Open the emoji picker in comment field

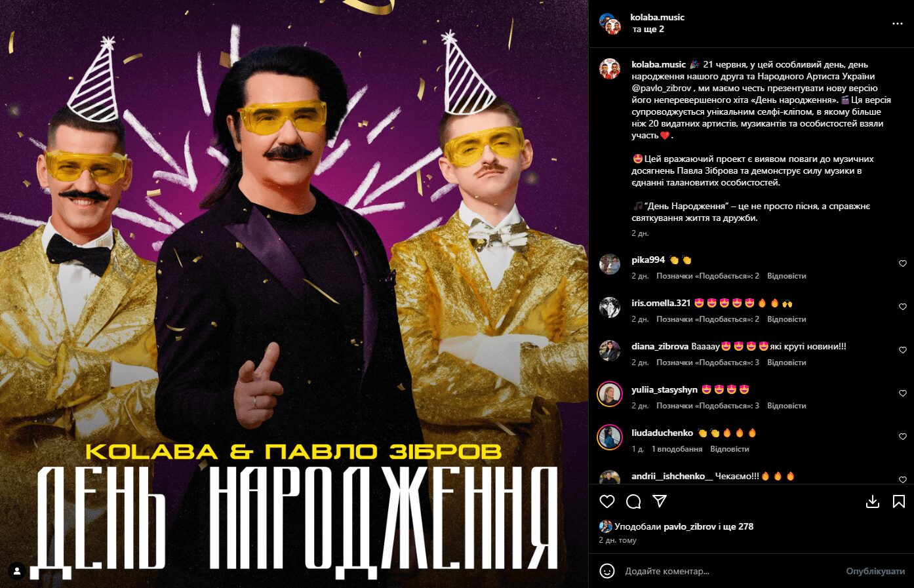pos(607,571)
